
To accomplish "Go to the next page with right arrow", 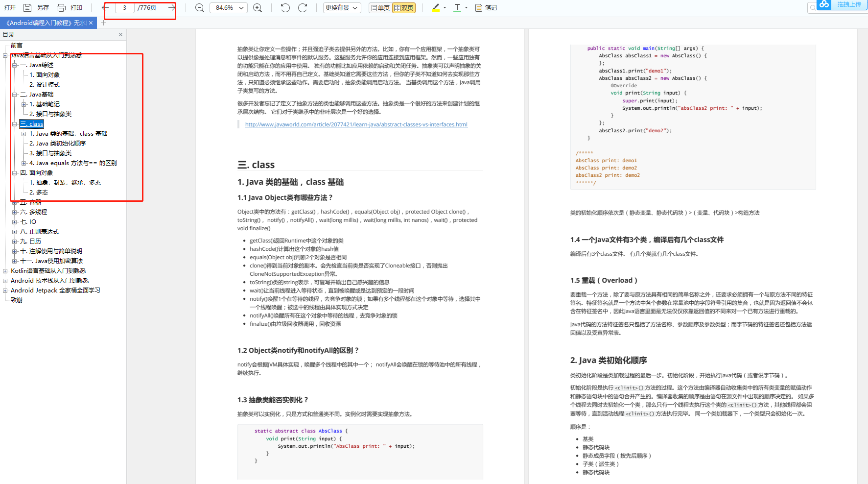I will [x=171, y=8].
